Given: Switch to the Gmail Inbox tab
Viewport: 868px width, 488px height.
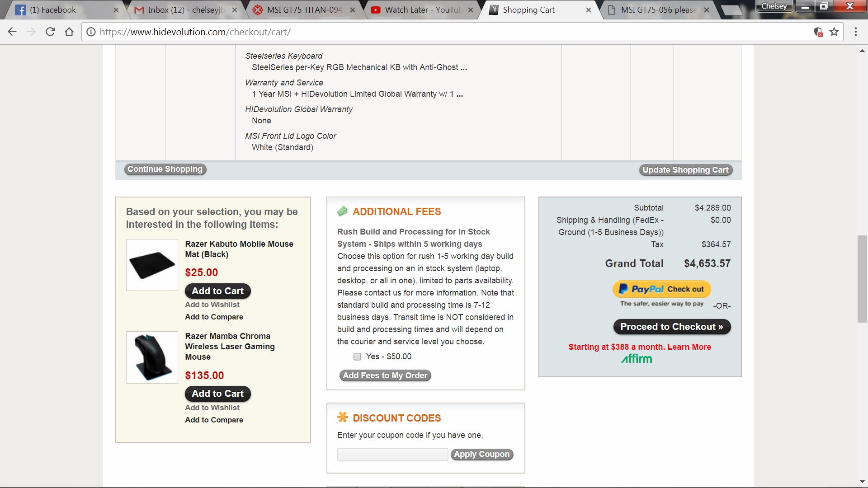Looking at the screenshot, I should [186, 10].
